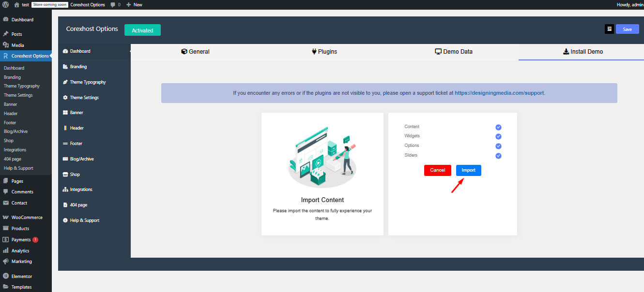Select the Install Demo tab

[x=583, y=51]
